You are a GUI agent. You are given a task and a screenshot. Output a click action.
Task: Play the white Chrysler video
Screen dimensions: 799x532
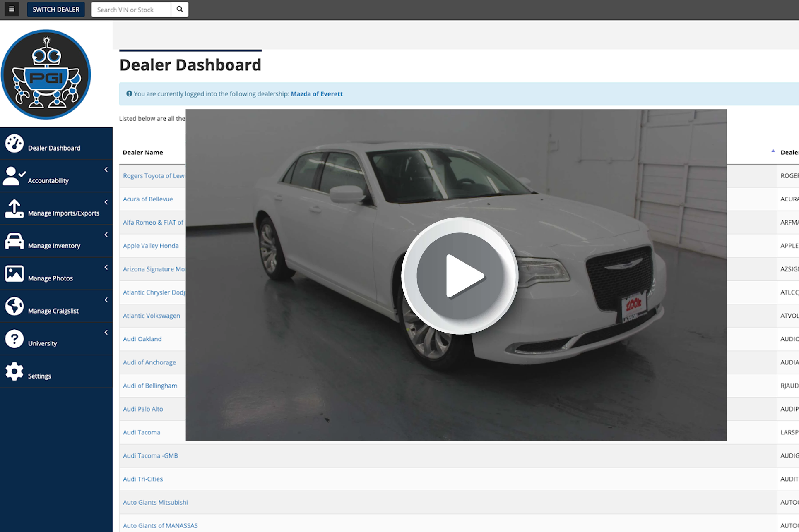click(x=460, y=276)
